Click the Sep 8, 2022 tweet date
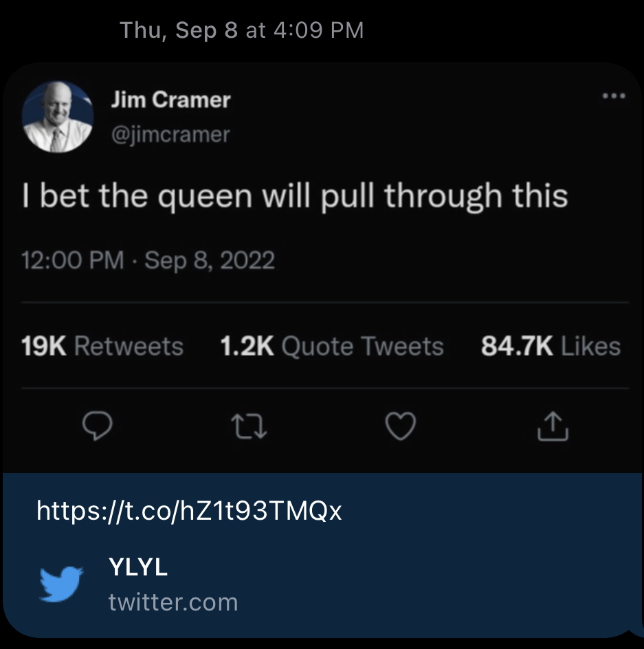The image size is (644, 649). [210, 261]
